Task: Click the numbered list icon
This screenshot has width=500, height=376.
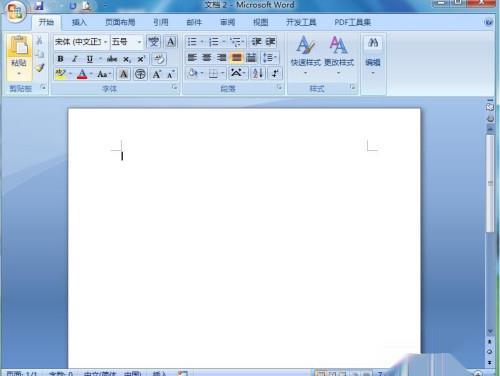Action: click(213, 42)
